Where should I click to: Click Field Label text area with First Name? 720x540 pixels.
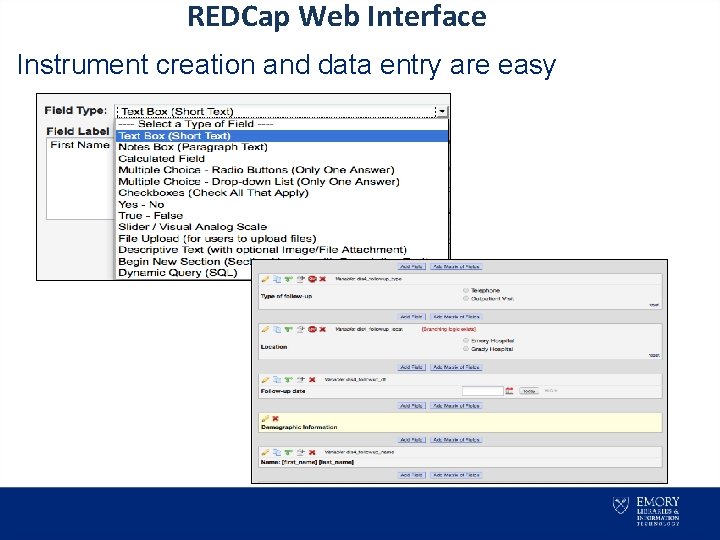click(x=80, y=179)
